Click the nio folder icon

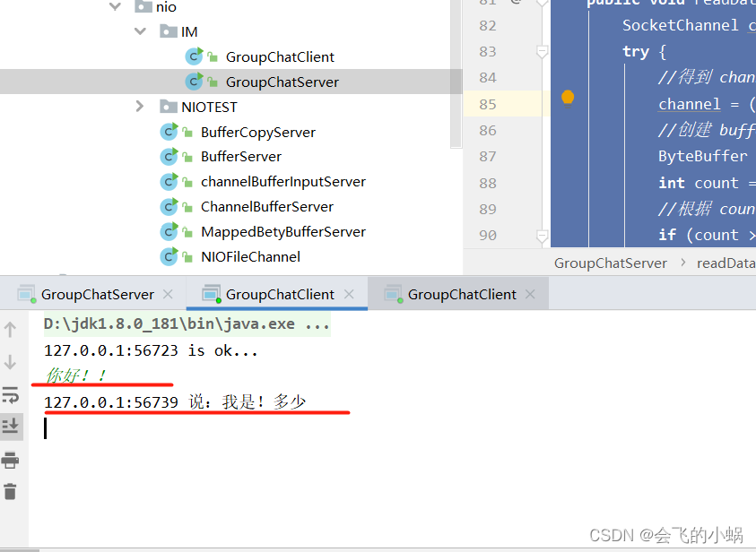point(143,5)
